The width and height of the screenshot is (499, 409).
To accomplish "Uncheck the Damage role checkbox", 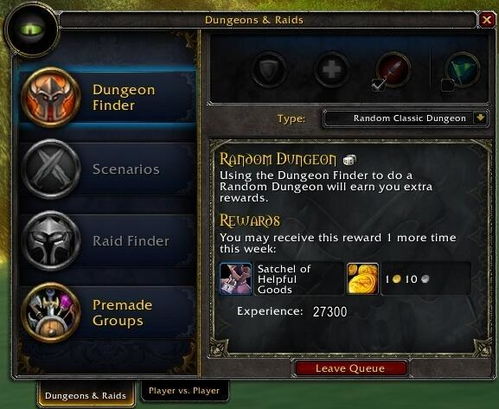I will [378, 85].
